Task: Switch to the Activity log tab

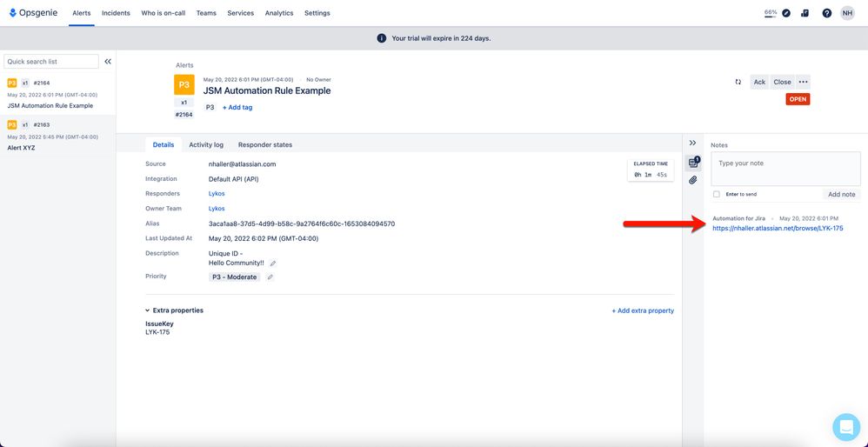Action: (206, 145)
